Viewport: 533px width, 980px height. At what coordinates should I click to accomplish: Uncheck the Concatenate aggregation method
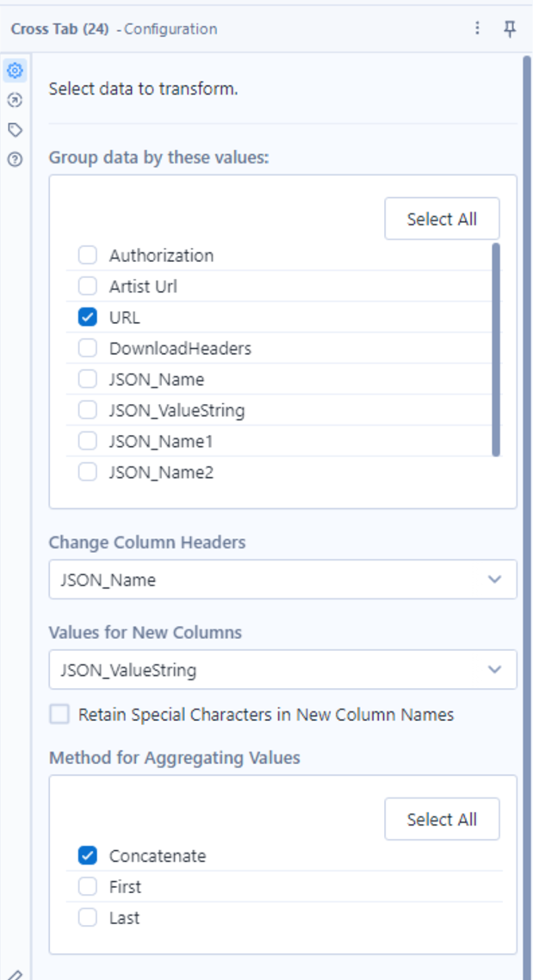click(x=88, y=856)
